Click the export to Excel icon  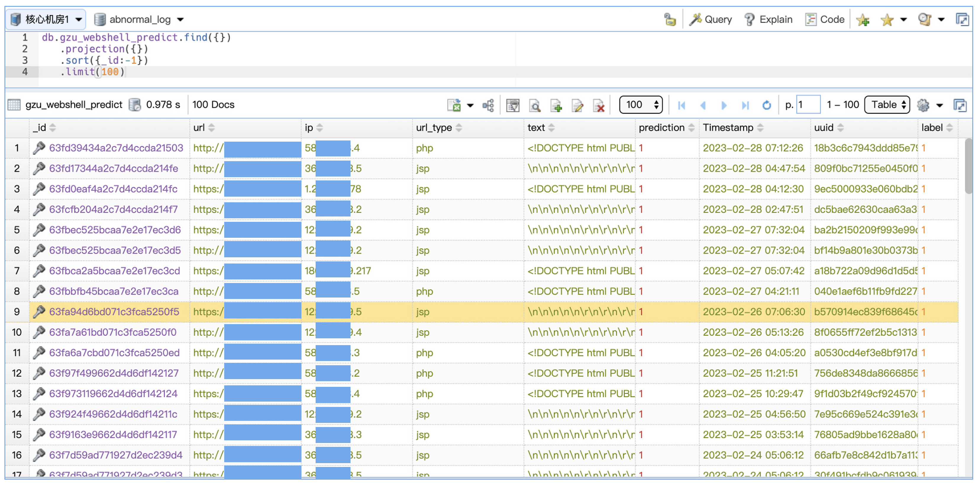click(x=454, y=105)
